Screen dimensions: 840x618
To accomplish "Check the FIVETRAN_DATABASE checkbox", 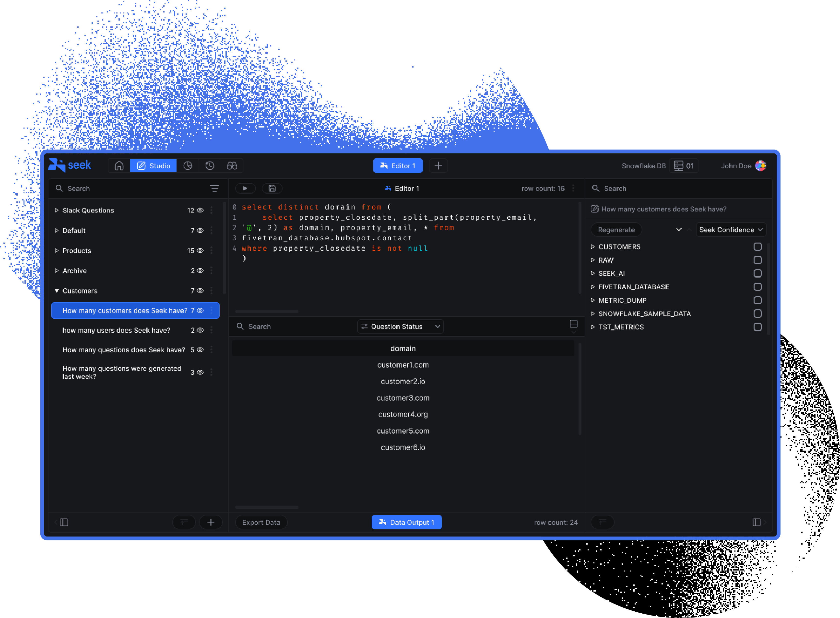I will pos(757,287).
